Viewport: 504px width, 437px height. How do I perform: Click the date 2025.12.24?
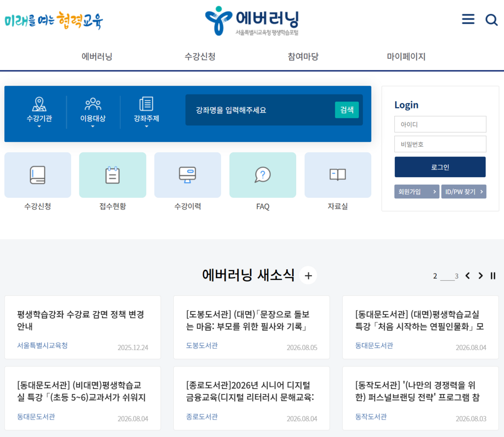[133, 348]
